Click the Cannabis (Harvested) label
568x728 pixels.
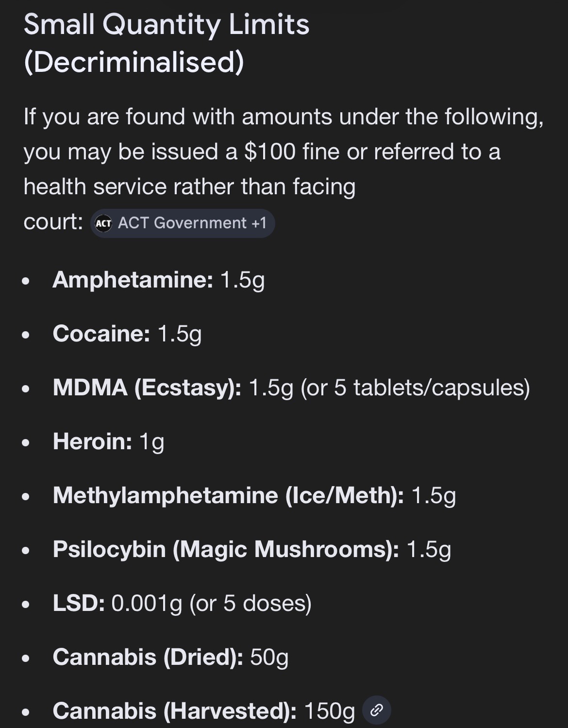(x=174, y=711)
